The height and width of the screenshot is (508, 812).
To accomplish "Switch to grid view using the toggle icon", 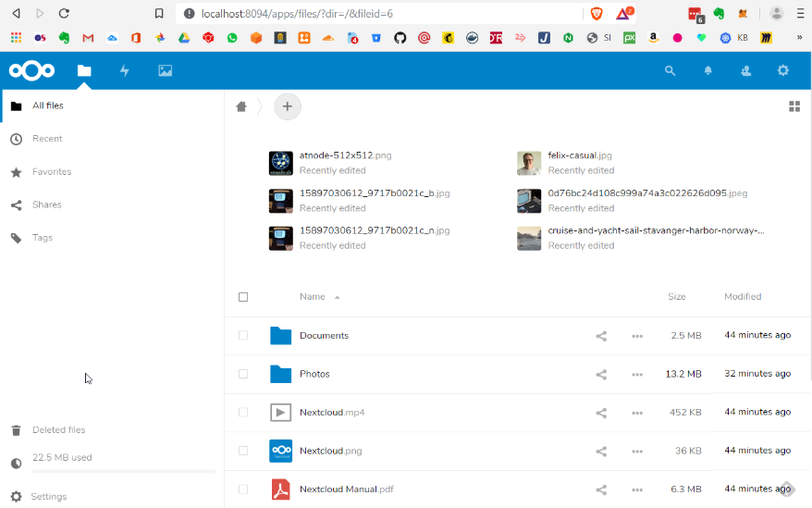I will tap(794, 106).
